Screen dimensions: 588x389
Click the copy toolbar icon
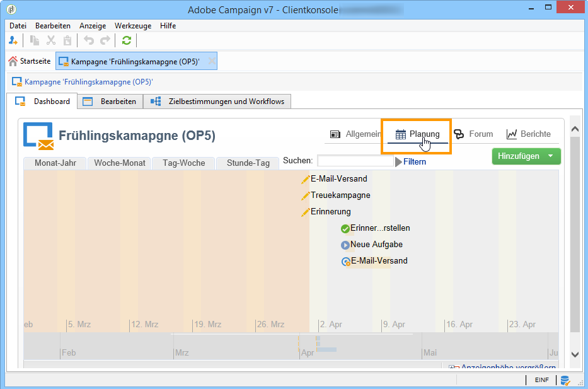35,40
